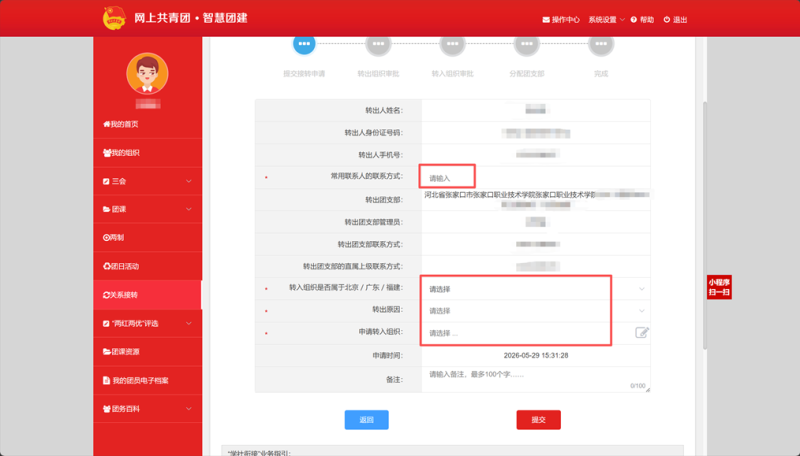Expand the "两红两优"评选 sidebar menu
Screen dimensions: 800x456
point(147,323)
